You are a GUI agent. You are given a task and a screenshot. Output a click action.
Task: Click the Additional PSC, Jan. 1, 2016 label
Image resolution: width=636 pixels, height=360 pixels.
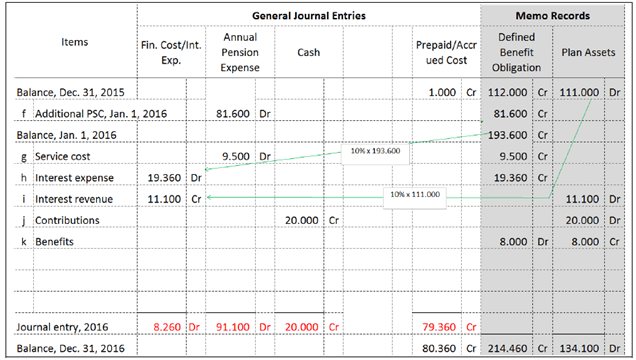coord(101,114)
